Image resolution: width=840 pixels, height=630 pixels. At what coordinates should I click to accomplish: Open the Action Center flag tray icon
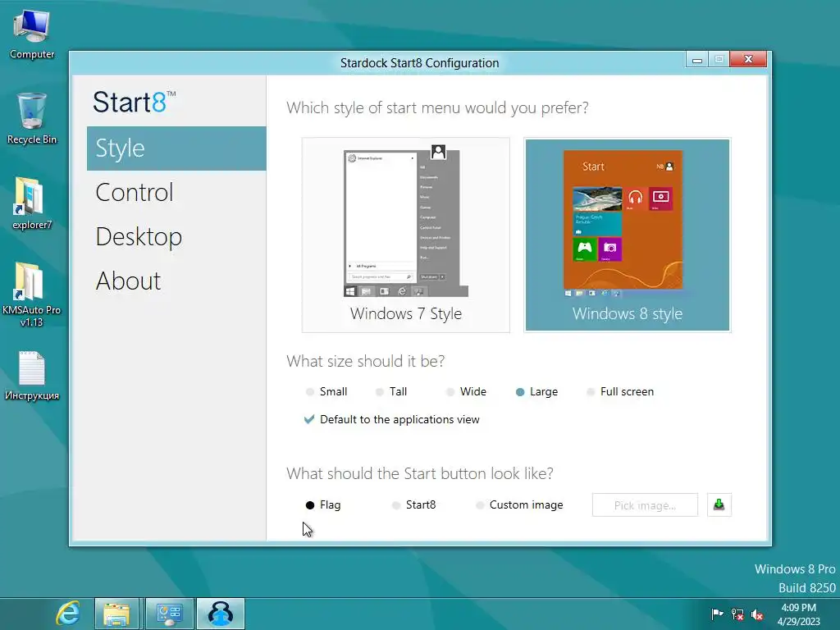[717, 614]
